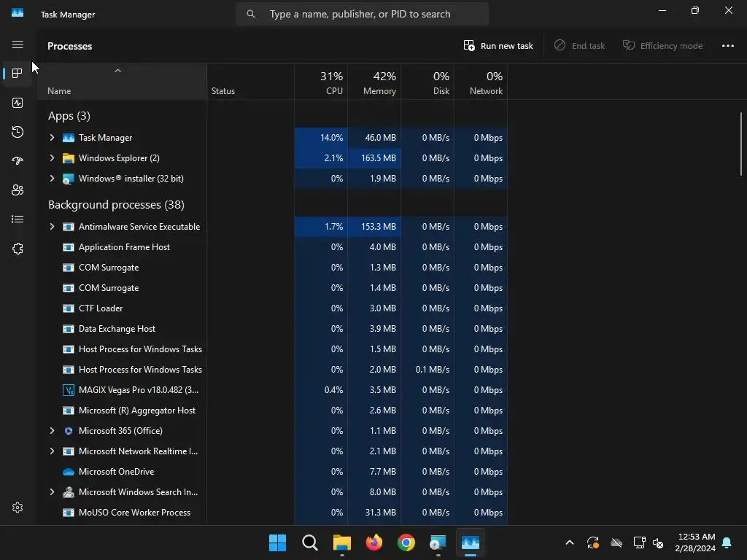Expand Microsoft Network Realtime row
The height and width of the screenshot is (560, 747).
(52, 451)
